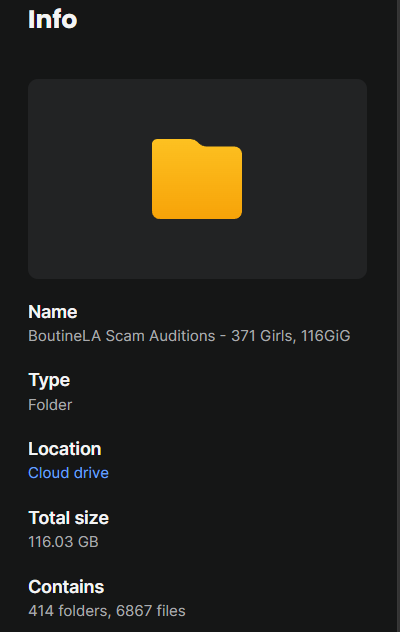
Task: Click the right-edge panel scrollbar
Action: (x=397, y=316)
